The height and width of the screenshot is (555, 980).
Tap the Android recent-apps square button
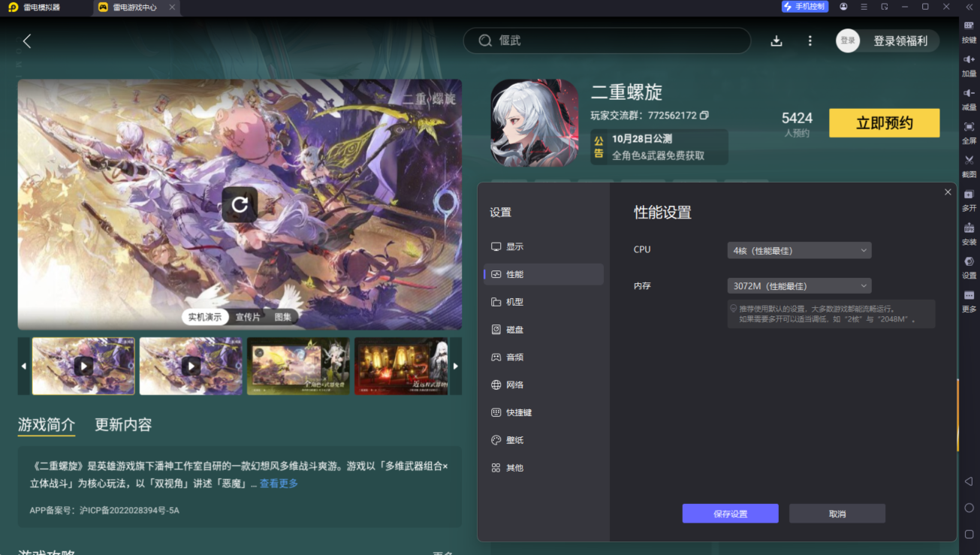point(969,534)
